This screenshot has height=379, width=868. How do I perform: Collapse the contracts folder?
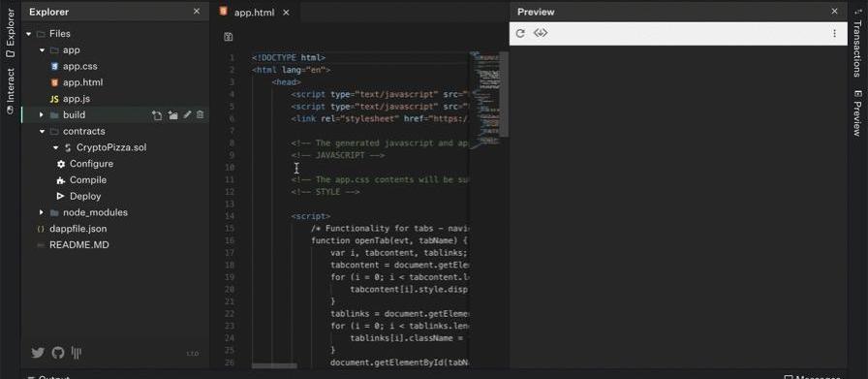coord(42,131)
